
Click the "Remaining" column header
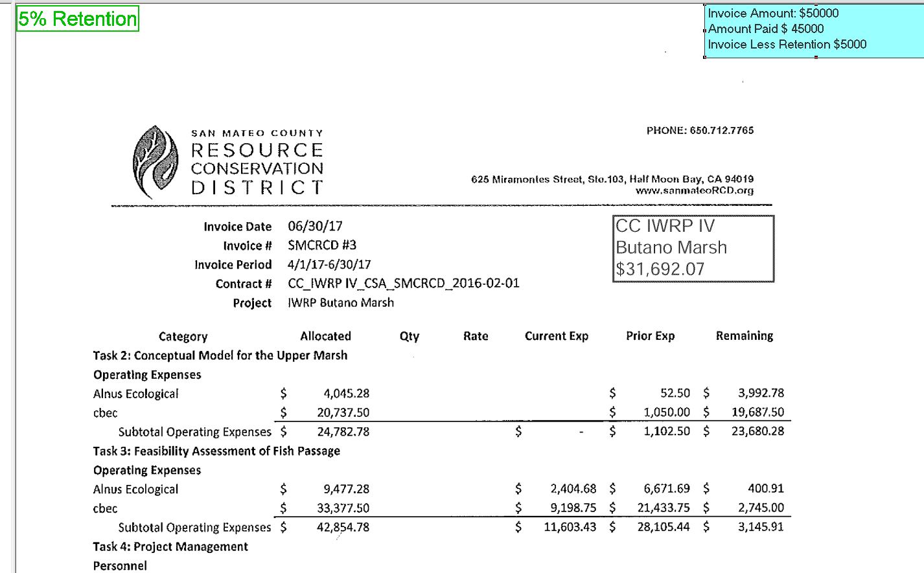(745, 336)
